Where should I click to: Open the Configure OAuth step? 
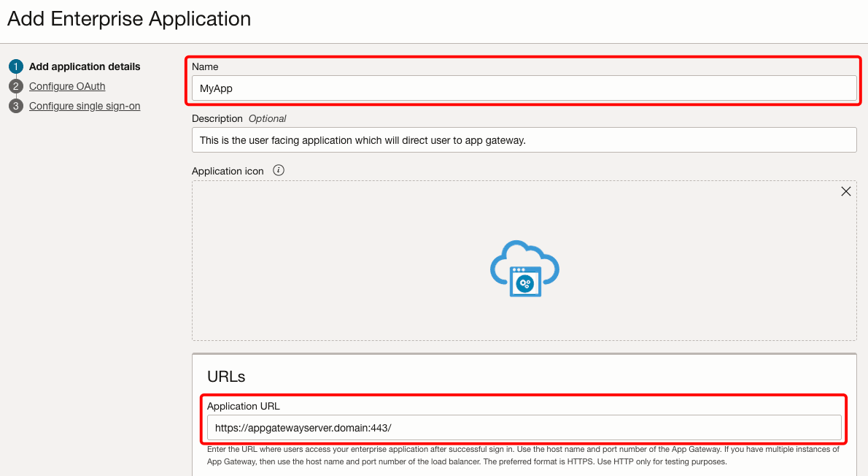tap(67, 86)
